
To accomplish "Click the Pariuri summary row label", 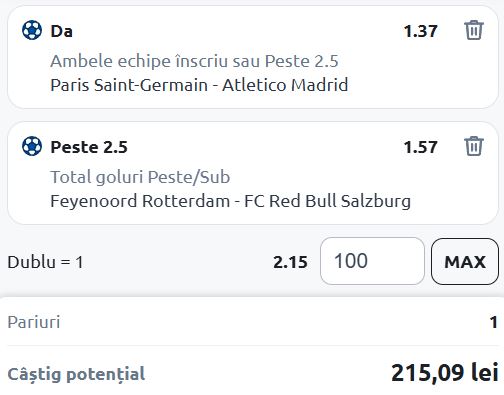I will tap(34, 322).
